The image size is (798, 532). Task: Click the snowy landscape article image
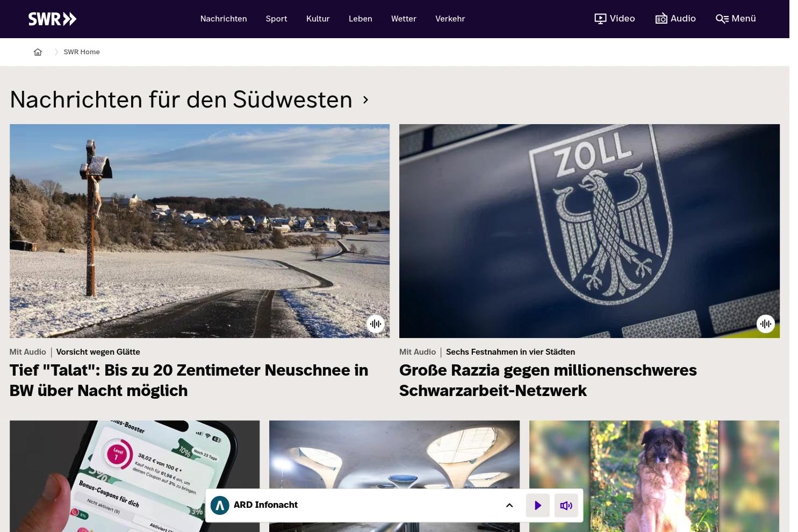coord(199,231)
